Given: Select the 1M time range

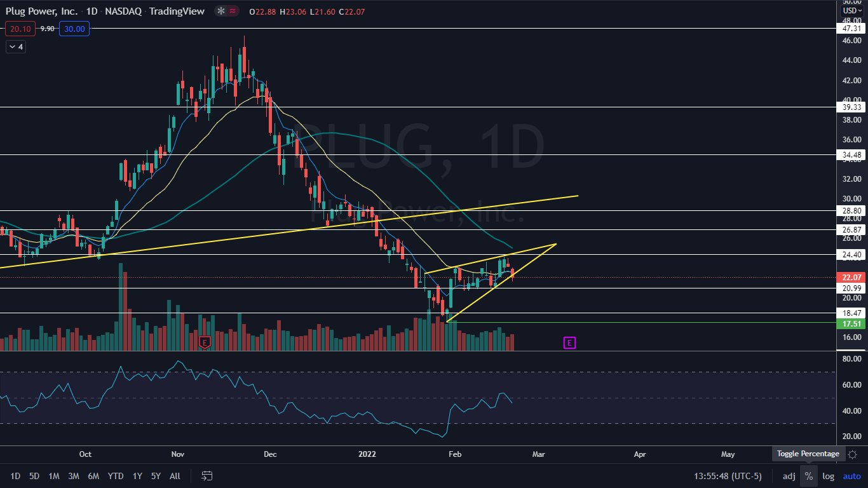Looking at the screenshot, I should (54, 476).
